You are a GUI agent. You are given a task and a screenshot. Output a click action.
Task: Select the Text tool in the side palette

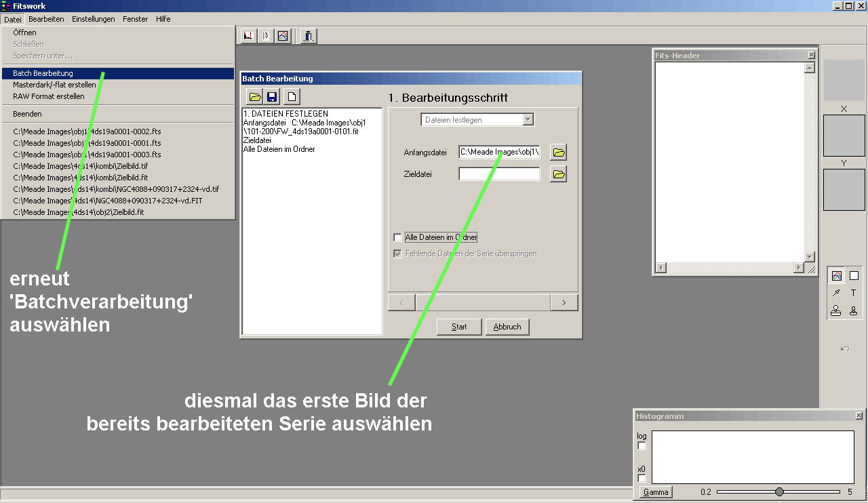(x=853, y=293)
